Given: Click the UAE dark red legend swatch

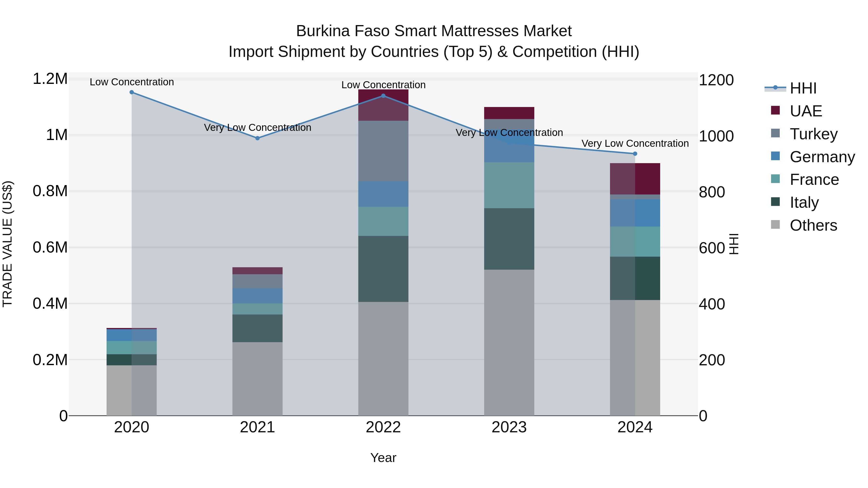Looking at the screenshot, I should click(x=775, y=110).
